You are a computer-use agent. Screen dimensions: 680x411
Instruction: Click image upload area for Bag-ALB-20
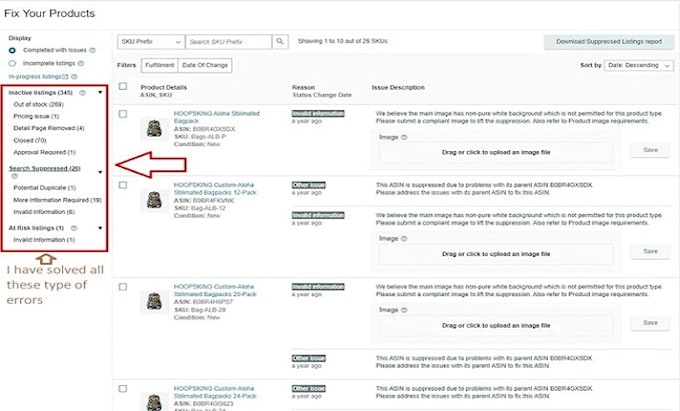tap(496, 326)
